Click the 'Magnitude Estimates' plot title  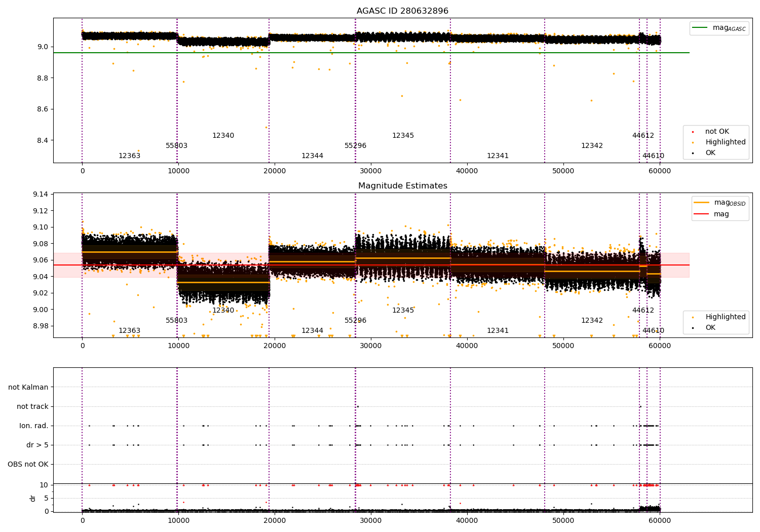402,186
